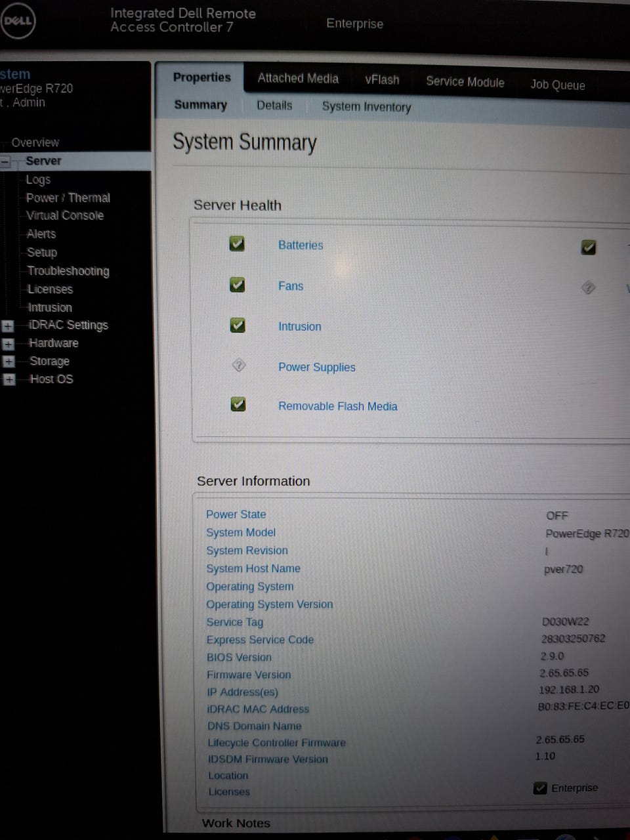Switch to the Properties tab

[201, 77]
